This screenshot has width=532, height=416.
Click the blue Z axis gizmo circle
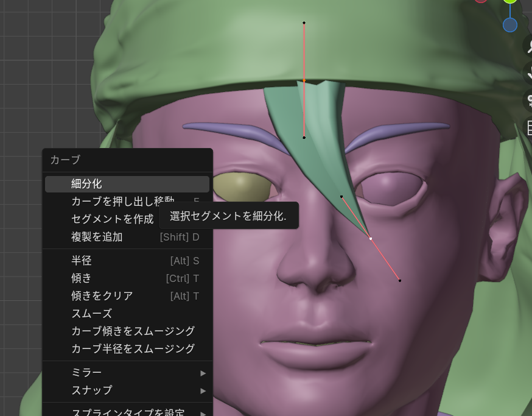(x=510, y=25)
